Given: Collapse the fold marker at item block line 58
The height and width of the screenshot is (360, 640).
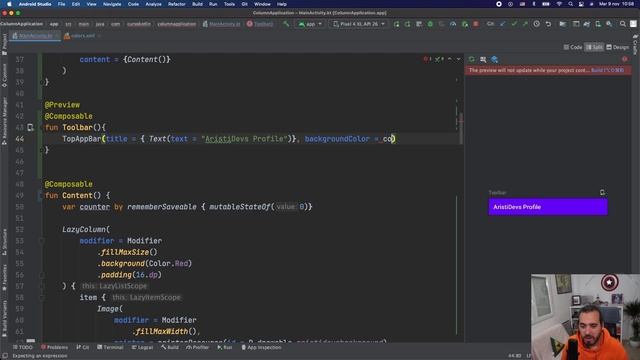Looking at the screenshot, I should click(42, 298).
